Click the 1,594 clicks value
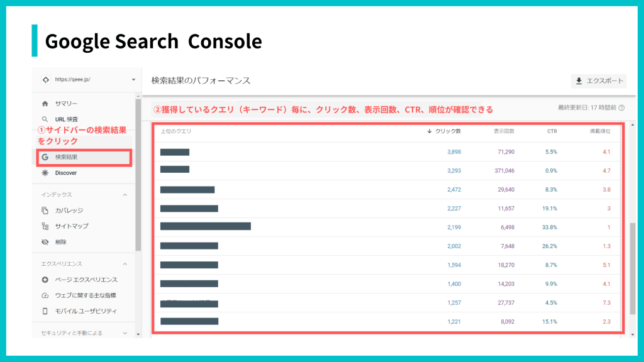The height and width of the screenshot is (362, 644). (454, 265)
